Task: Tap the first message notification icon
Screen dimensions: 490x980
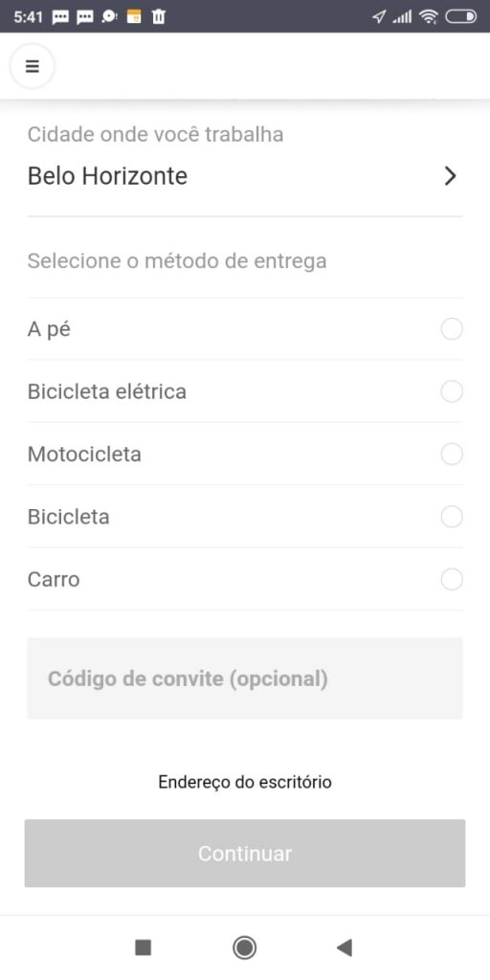Action: [60, 17]
